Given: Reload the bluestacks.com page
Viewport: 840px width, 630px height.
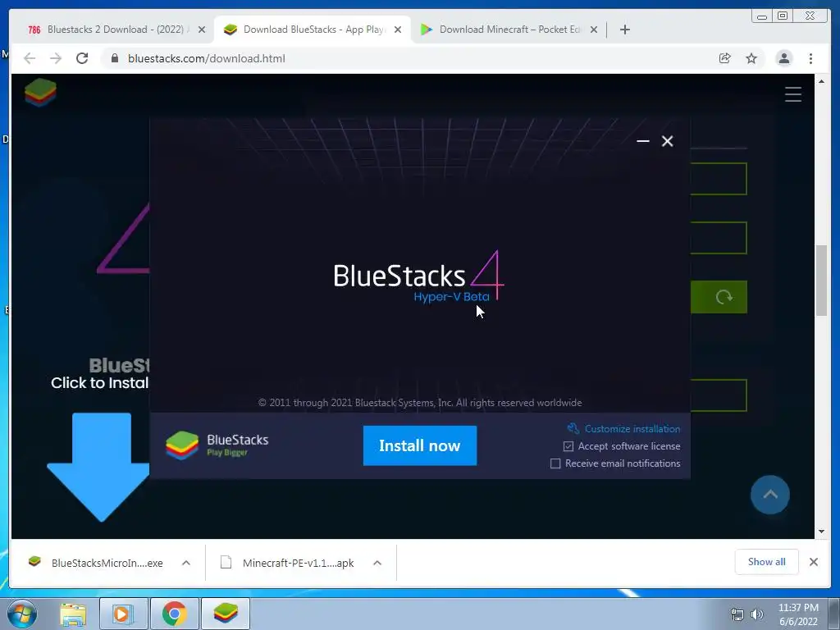Looking at the screenshot, I should 82,58.
